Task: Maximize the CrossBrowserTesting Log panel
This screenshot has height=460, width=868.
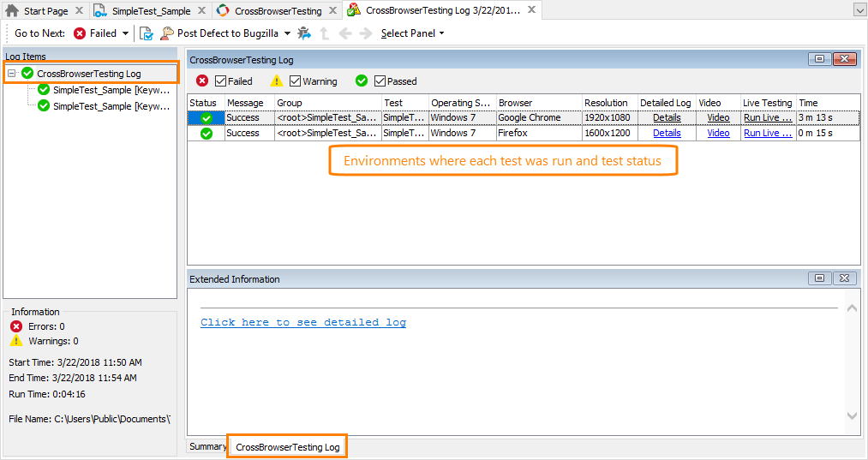Action: (x=819, y=59)
